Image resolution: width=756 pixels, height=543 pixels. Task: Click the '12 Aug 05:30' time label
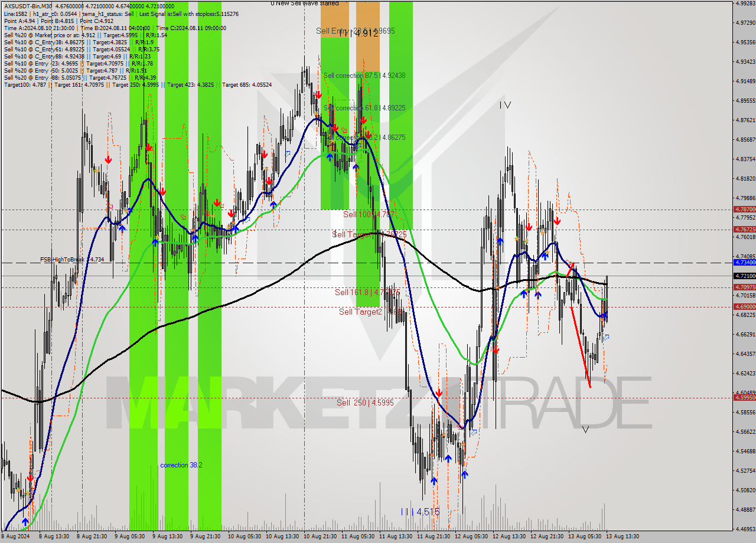471,537
